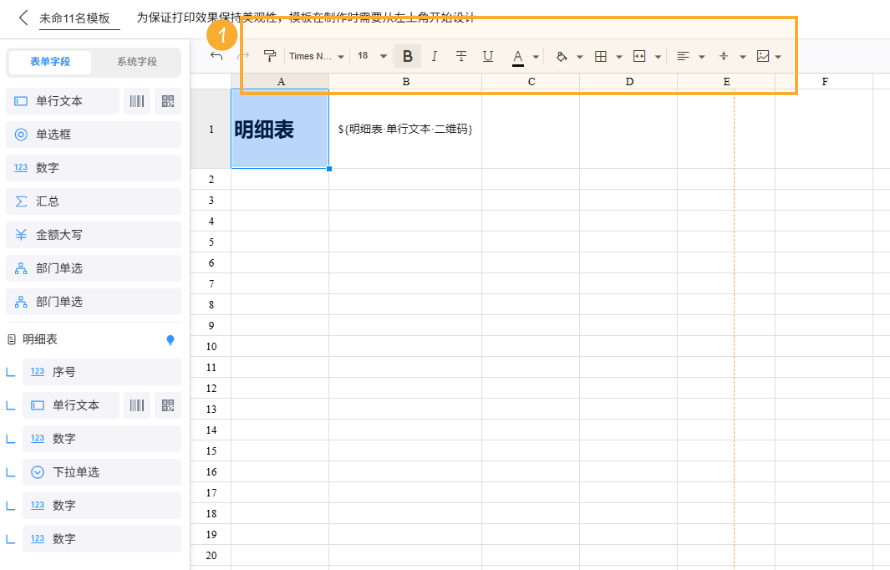
Task: Select the top-level 单行文本 field
Action: tap(62, 101)
